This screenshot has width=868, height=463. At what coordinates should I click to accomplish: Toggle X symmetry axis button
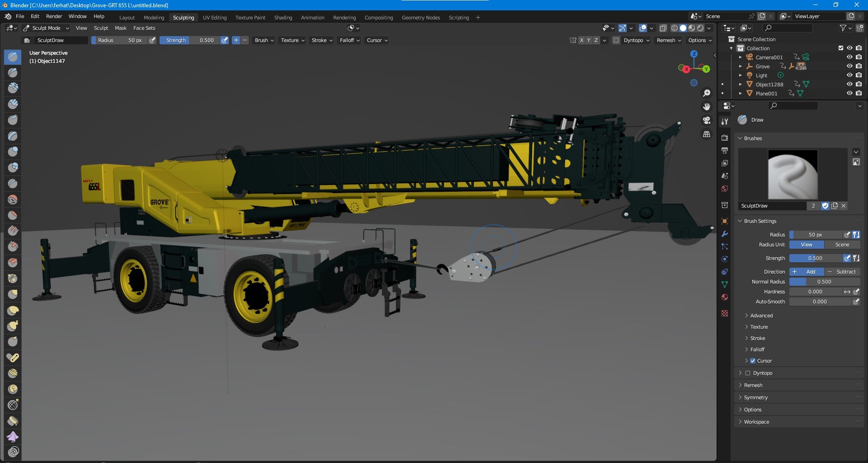pos(581,40)
